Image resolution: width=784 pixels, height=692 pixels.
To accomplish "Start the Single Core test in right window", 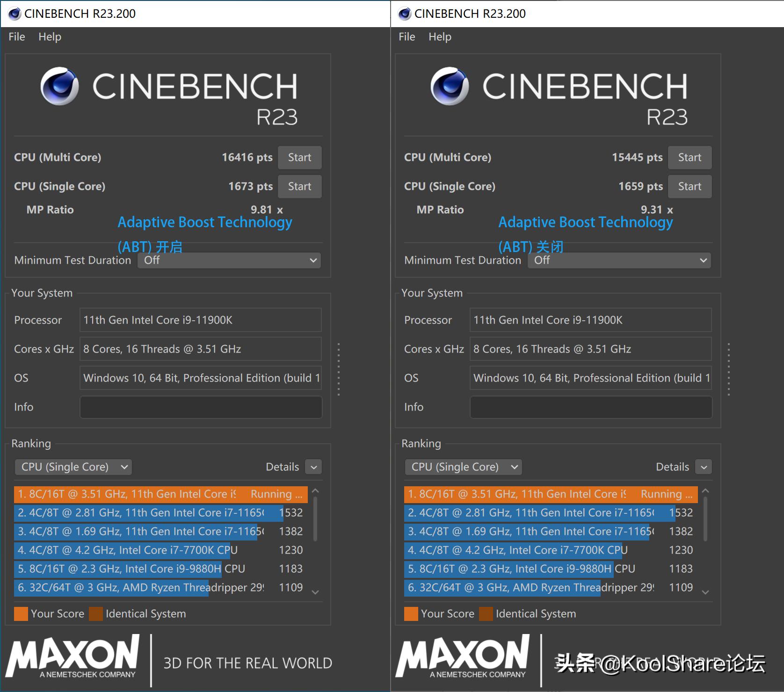I will (690, 187).
